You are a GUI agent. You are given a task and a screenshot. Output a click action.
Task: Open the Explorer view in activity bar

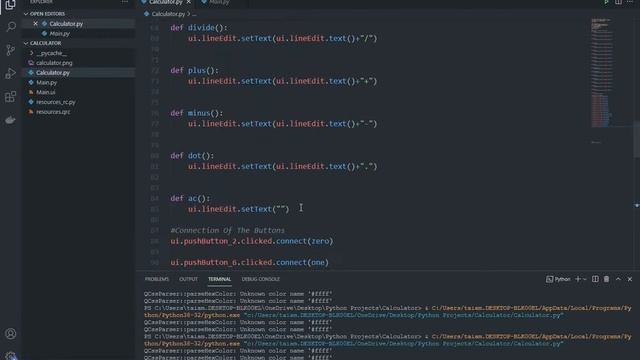pos(10,5)
